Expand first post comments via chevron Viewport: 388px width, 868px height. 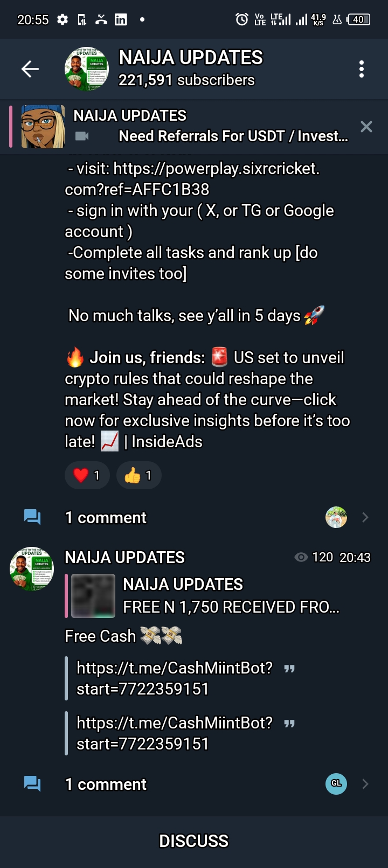pos(365,517)
